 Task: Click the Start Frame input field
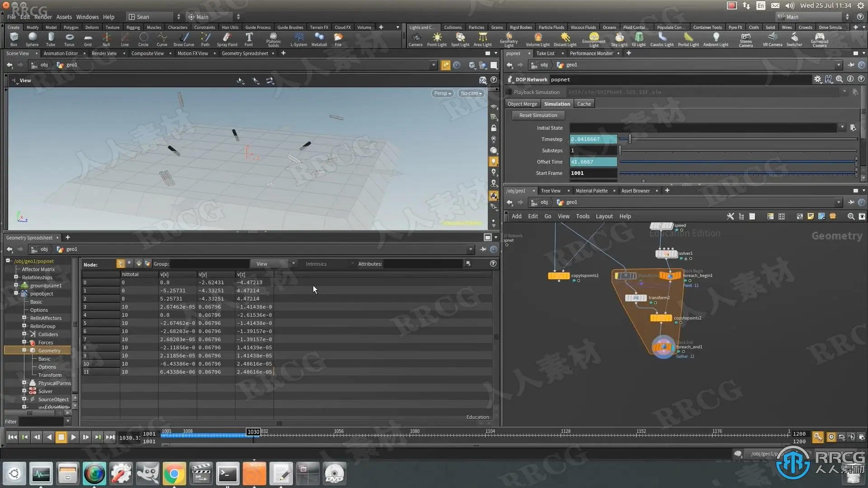593,173
